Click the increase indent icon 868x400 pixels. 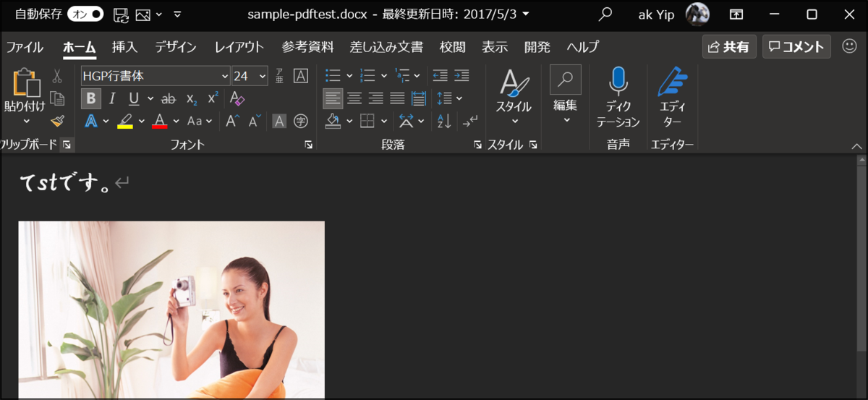(461, 76)
